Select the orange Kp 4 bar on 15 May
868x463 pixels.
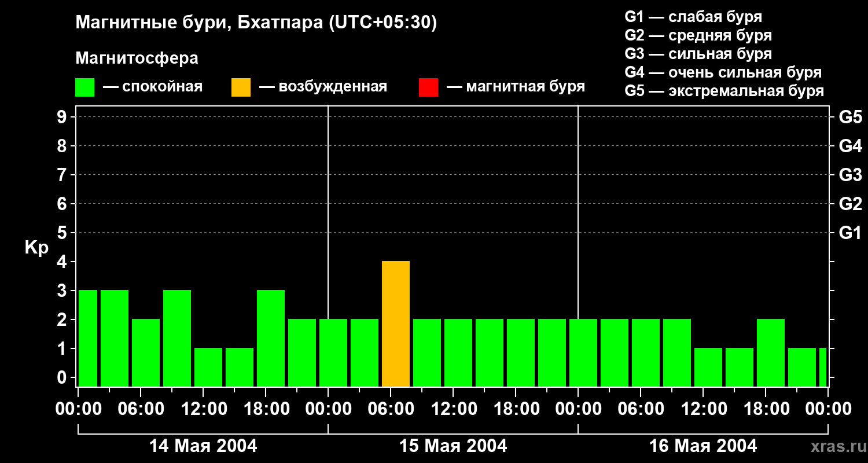(396, 324)
